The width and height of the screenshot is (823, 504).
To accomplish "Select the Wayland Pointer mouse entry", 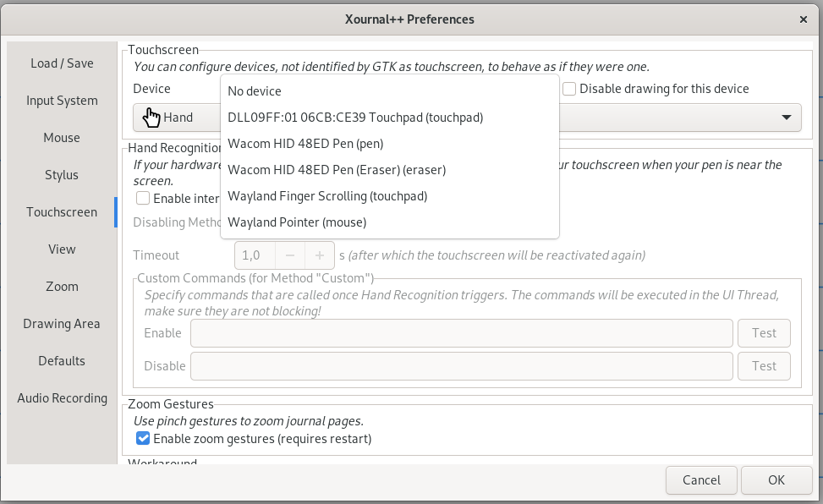I will point(297,222).
